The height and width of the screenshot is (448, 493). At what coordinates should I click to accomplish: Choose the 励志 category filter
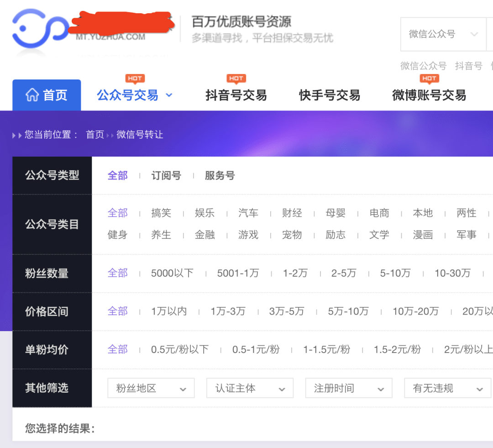tap(336, 235)
